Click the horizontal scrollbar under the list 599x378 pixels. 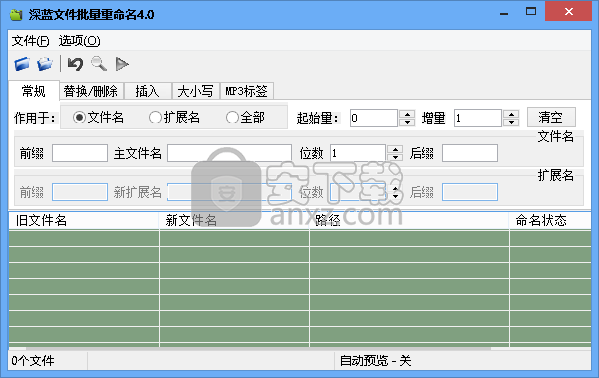259,349
